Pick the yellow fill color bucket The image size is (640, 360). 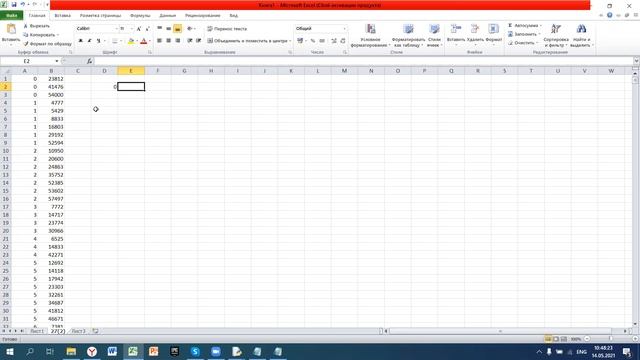coord(131,41)
